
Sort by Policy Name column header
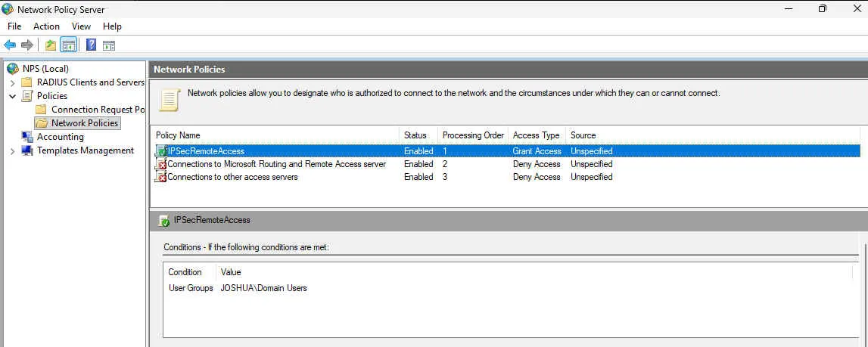coord(275,135)
